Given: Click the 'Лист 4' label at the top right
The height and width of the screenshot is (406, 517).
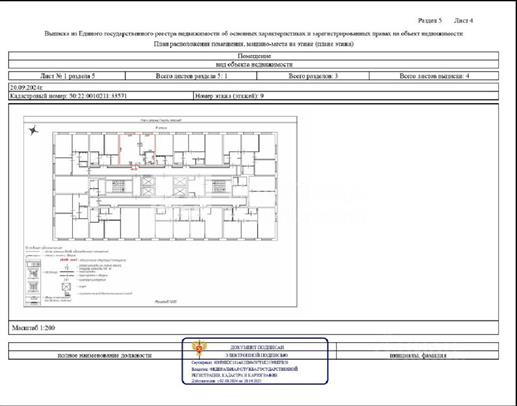Looking at the screenshot, I should point(463,21).
